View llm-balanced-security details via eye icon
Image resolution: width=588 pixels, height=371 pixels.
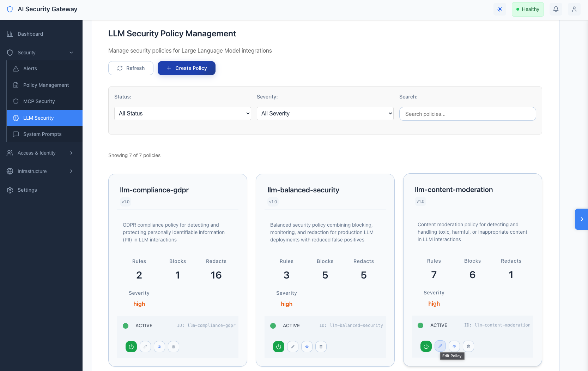click(307, 347)
